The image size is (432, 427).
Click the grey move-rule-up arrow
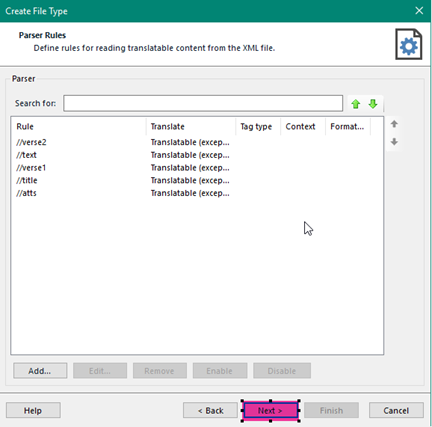point(394,124)
